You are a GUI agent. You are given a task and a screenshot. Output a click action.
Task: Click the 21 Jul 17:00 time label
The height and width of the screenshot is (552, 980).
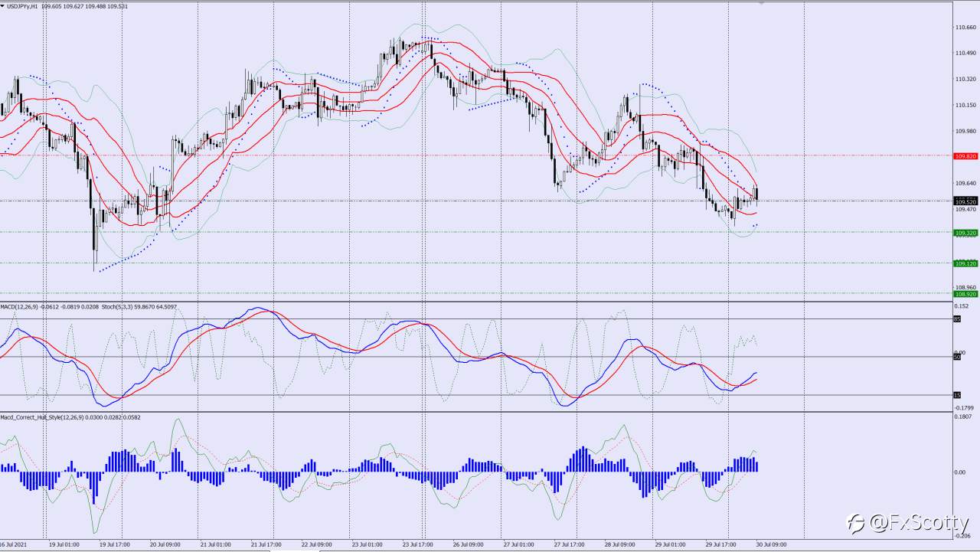[266, 545]
